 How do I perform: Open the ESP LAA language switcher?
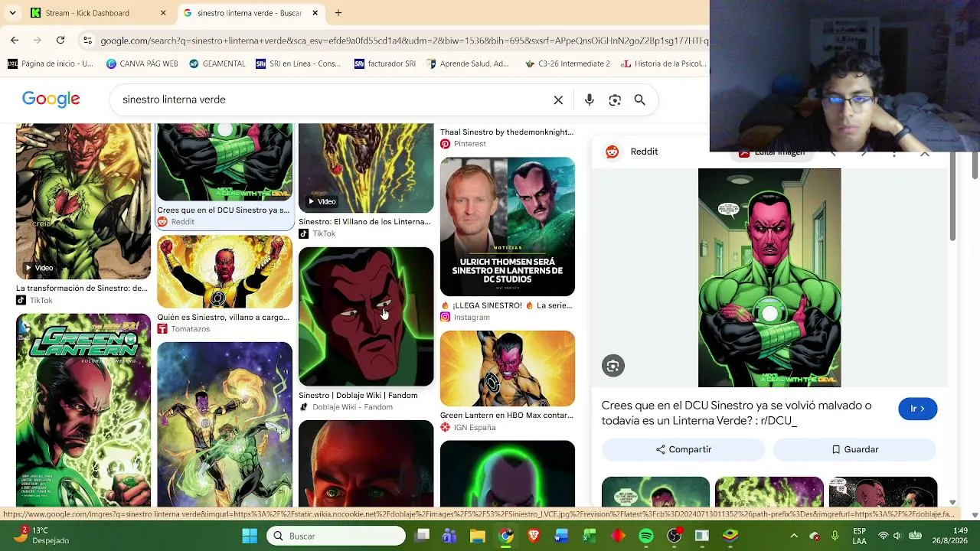coord(860,536)
